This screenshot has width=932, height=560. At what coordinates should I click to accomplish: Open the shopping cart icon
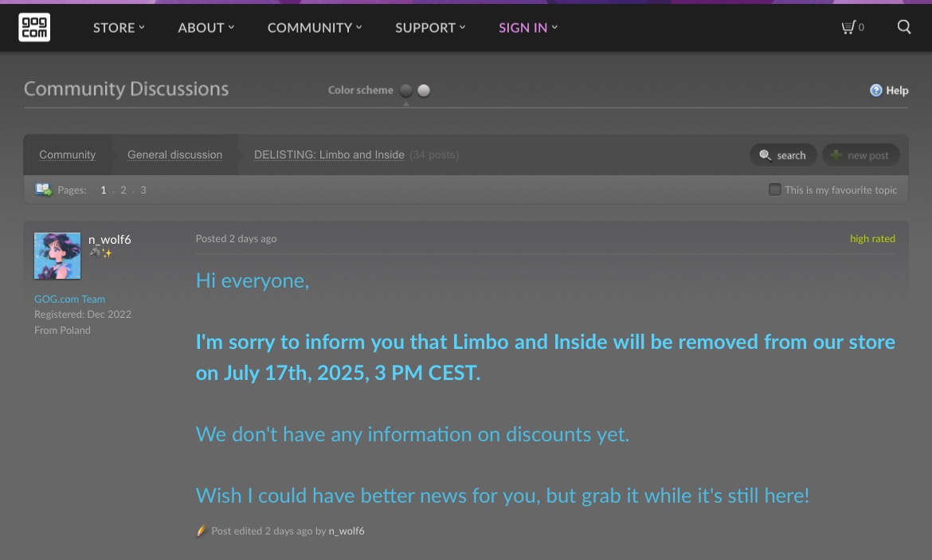tap(849, 27)
